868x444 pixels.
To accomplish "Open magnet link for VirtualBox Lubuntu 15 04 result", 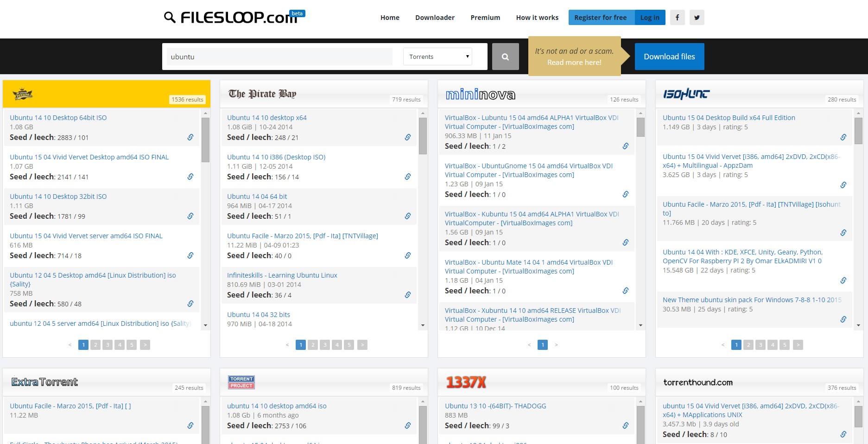I will click(625, 146).
